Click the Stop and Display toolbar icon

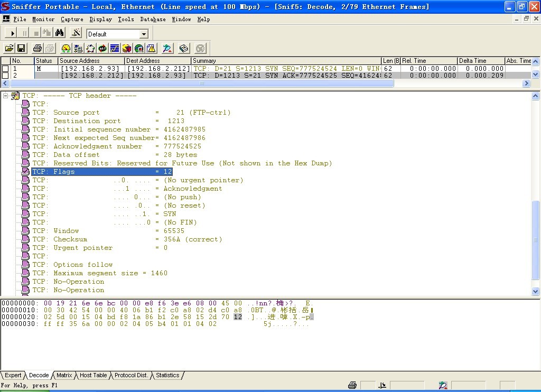47,33
